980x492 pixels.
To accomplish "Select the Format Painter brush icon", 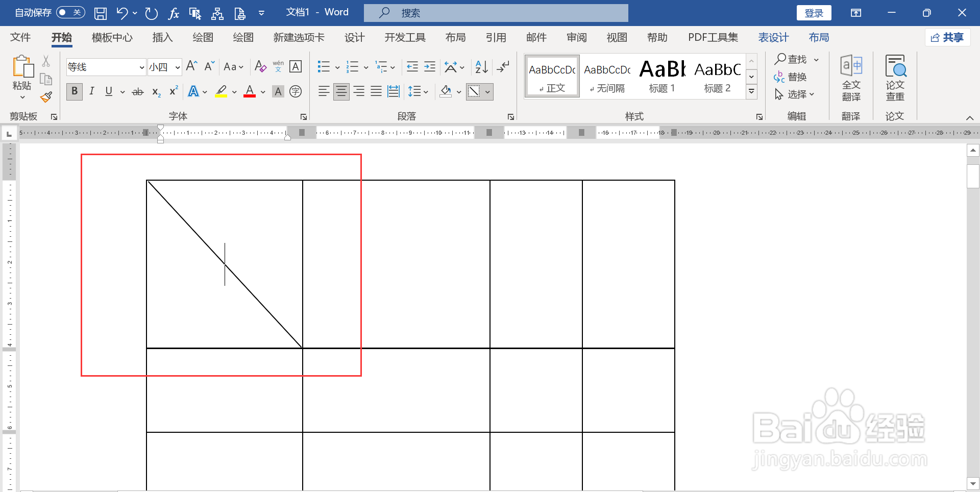I will (x=46, y=96).
